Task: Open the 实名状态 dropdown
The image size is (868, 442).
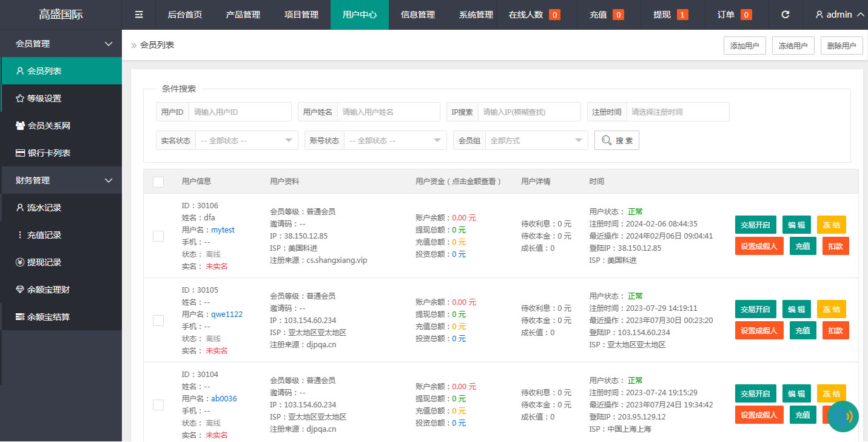Action: pyautogui.click(x=246, y=141)
